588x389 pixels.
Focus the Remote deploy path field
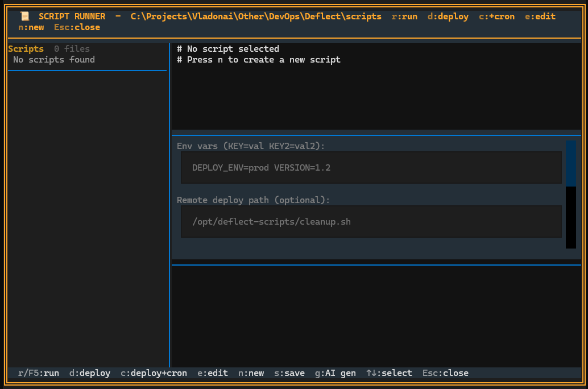pyautogui.click(x=370, y=221)
